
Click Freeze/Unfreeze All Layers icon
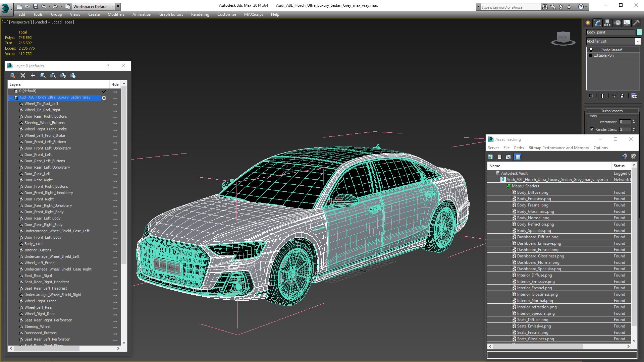pyautogui.click(x=73, y=75)
